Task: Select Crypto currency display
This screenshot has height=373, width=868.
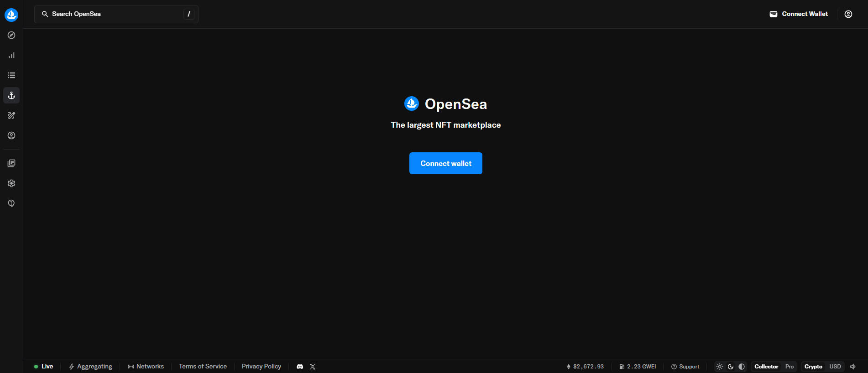Action: pyautogui.click(x=813, y=367)
